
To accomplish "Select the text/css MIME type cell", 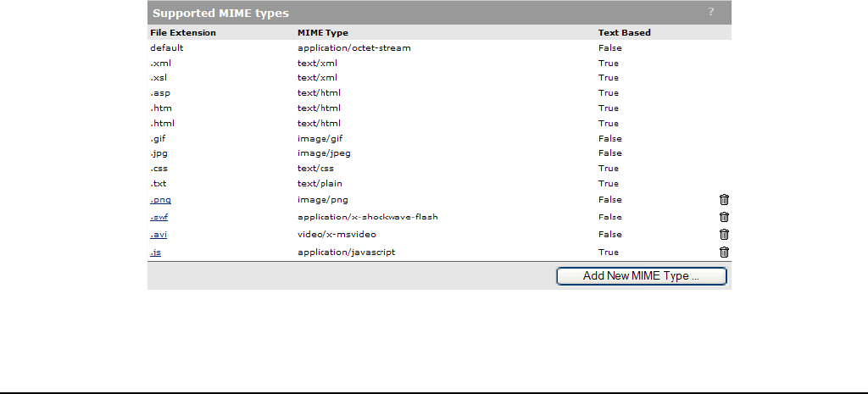I will tap(315, 169).
